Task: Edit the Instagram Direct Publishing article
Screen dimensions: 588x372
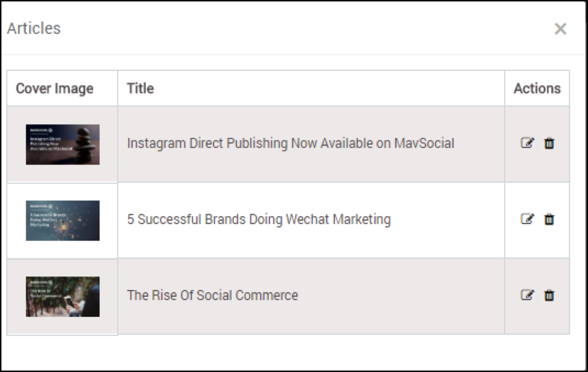Action: pyautogui.click(x=527, y=143)
